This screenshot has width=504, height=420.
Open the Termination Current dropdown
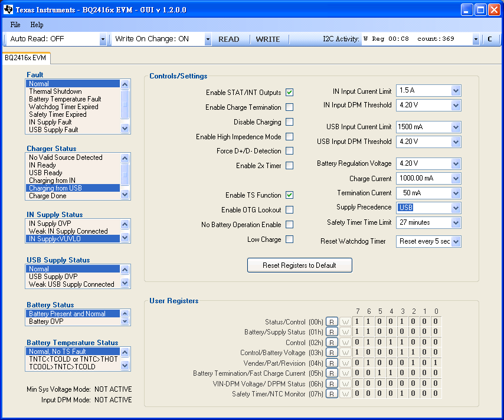coord(456,193)
